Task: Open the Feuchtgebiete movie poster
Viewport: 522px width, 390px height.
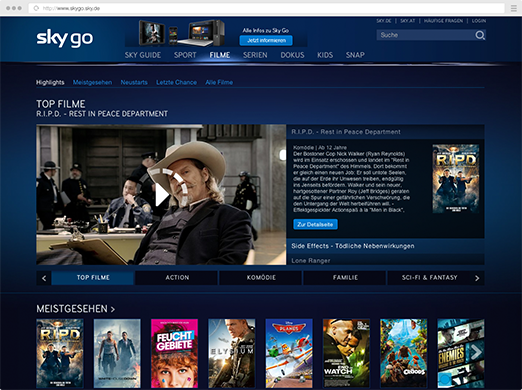Action: [x=174, y=353]
